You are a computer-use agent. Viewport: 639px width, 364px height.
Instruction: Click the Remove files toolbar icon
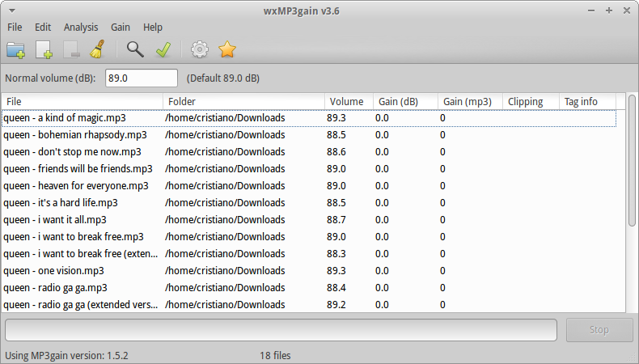pyautogui.click(x=71, y=49)
